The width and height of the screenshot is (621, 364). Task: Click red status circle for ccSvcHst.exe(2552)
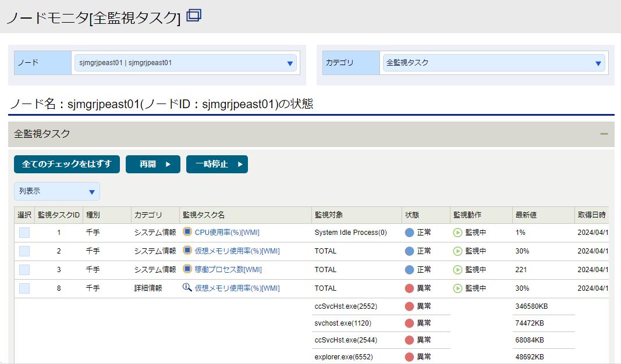[x=410, y=306]
